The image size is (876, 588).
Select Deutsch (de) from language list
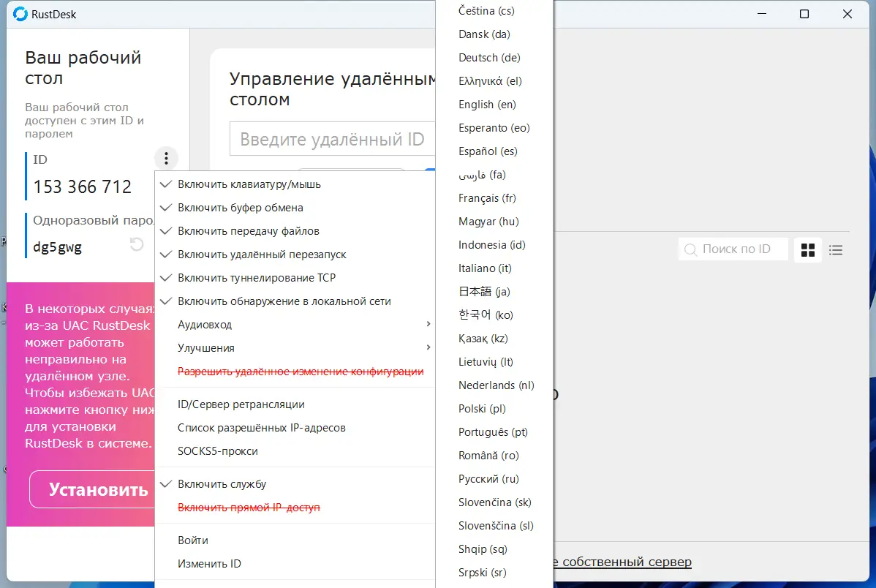tap(488, 57)
